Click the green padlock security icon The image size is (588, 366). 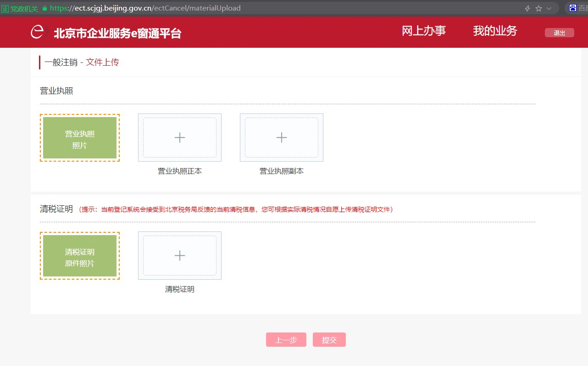point(44,8)
